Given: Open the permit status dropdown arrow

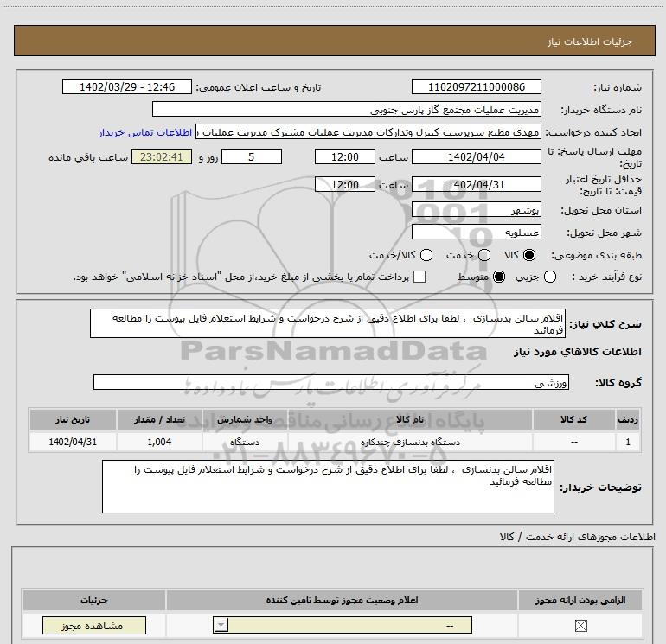Looking at the screenshot, I should [x=221, y=625].
